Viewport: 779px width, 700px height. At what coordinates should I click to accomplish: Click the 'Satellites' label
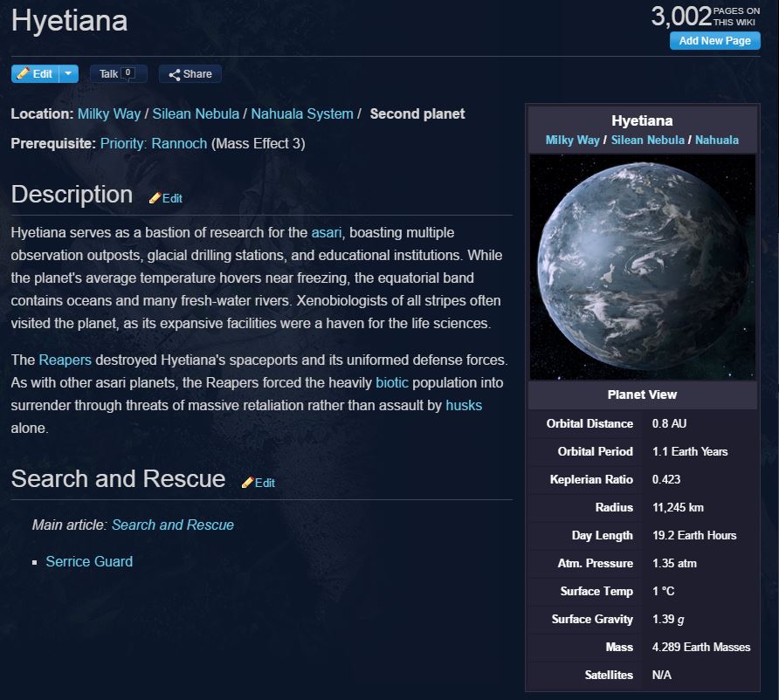point(609,675)
